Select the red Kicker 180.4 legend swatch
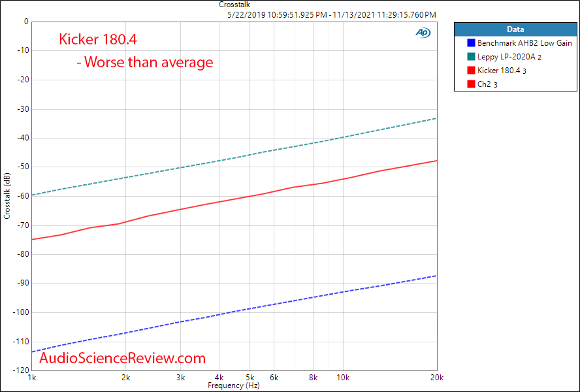This screenshot has width=580, height=392. pos(471,71)
